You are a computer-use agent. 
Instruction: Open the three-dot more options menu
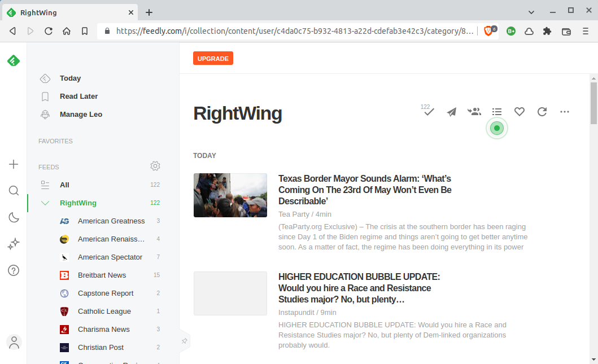565,112
